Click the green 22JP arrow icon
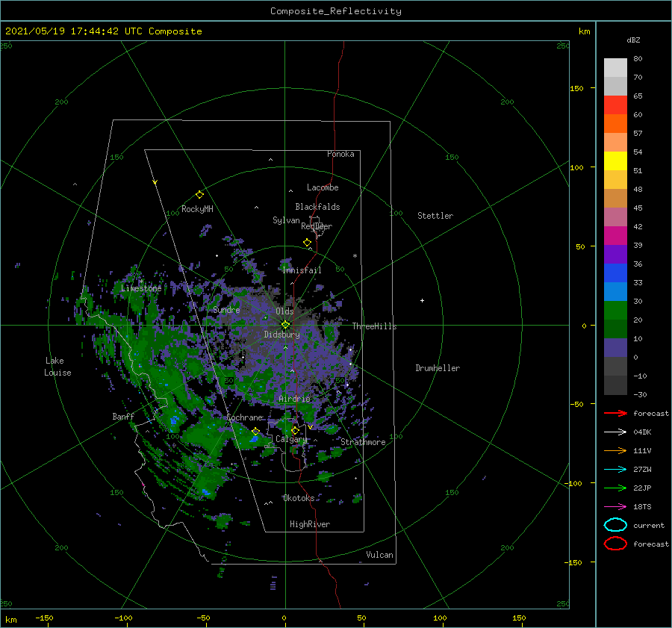 [x=615, y=488]
